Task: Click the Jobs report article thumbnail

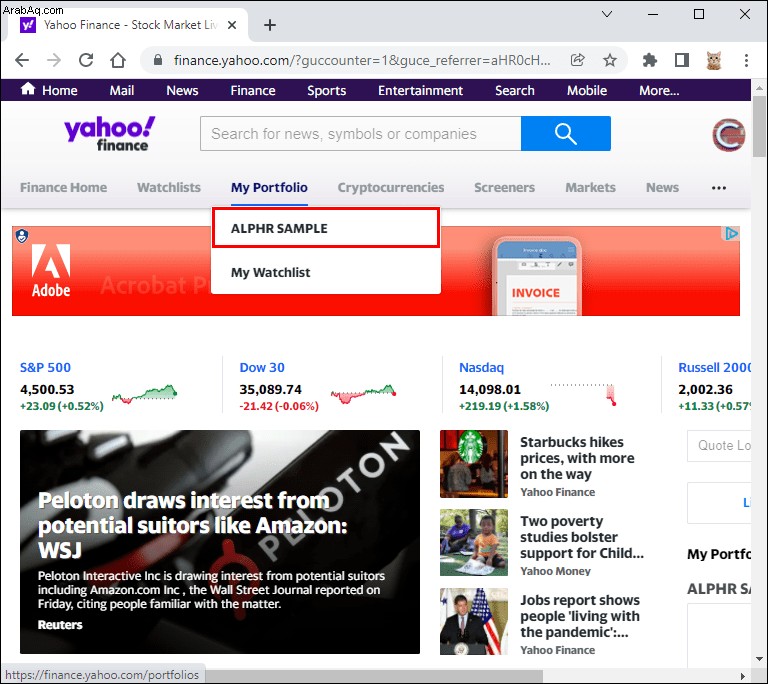Action: 474,621
